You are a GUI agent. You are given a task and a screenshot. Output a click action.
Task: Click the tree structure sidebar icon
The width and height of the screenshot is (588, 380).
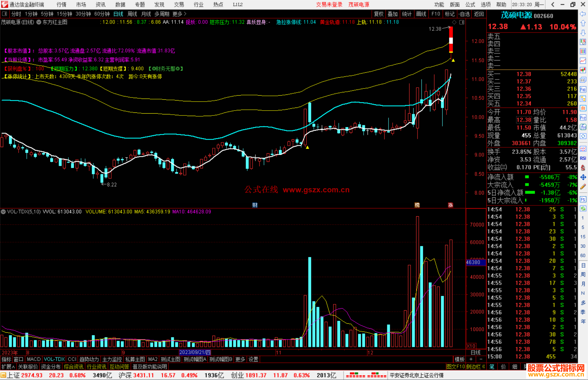[583, 99]
